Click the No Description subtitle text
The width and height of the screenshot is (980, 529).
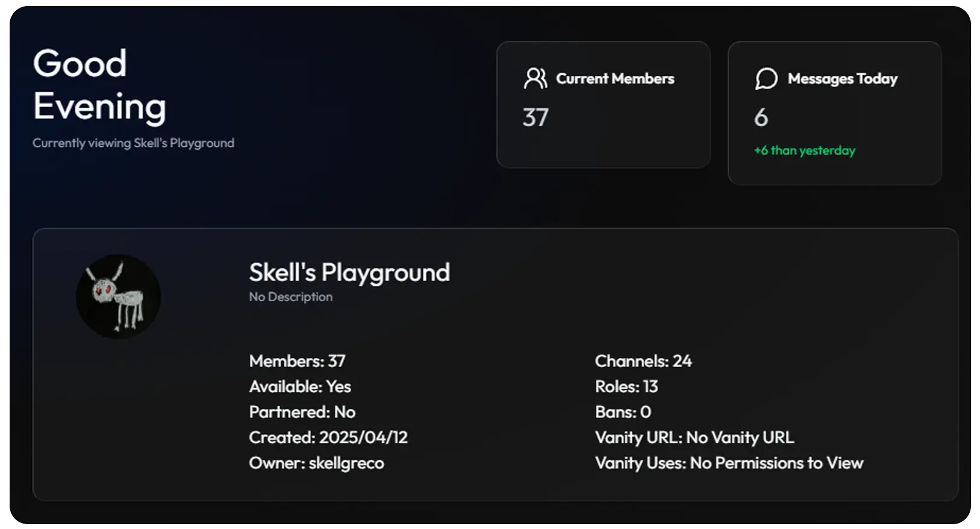pyautogui.click(x=290, y=297)
